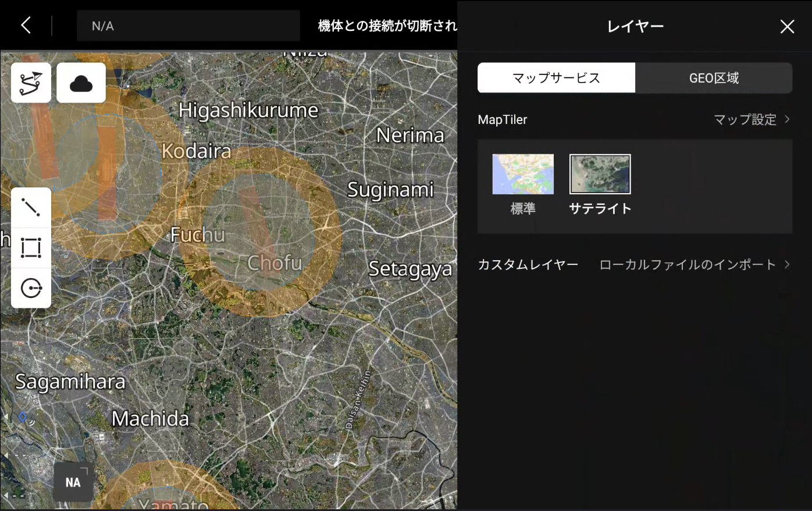Click the NA aircraft status box
This screenshot has height=511, width=812.
point(73,482)
